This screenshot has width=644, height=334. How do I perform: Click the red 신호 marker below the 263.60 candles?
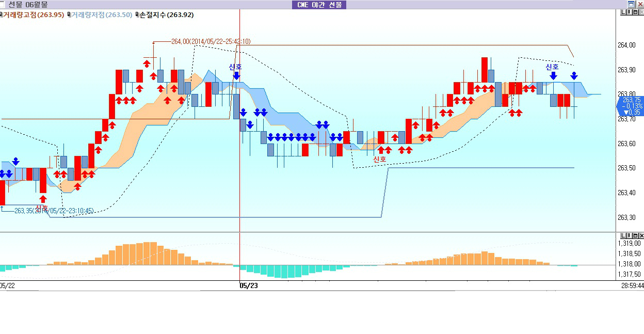click(380, 159)
